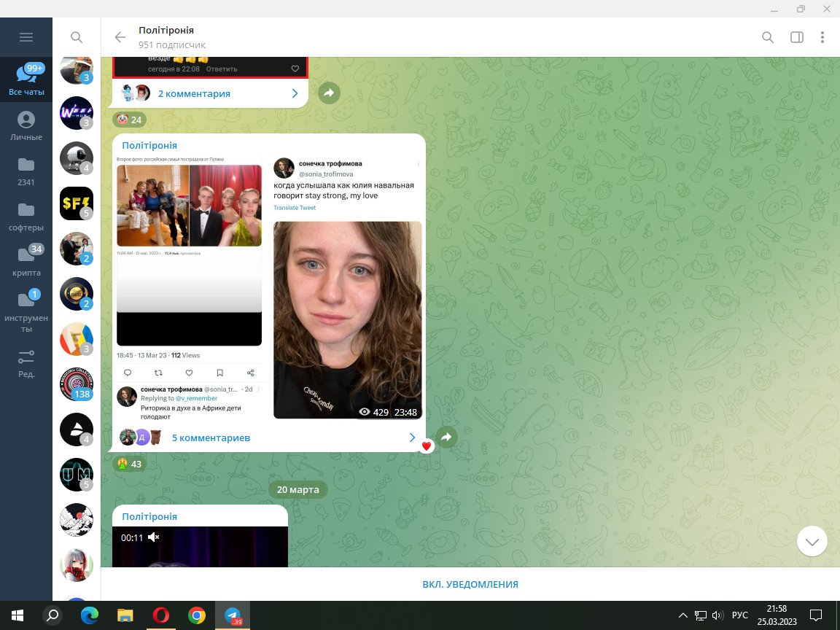Click the red heart reaction button
The image size is (840, 630).
427,446
